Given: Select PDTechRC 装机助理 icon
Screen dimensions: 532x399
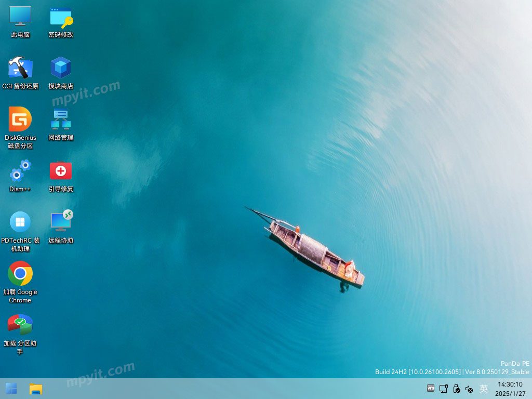Looking at the screenshot, I should [x=20, y=231].
